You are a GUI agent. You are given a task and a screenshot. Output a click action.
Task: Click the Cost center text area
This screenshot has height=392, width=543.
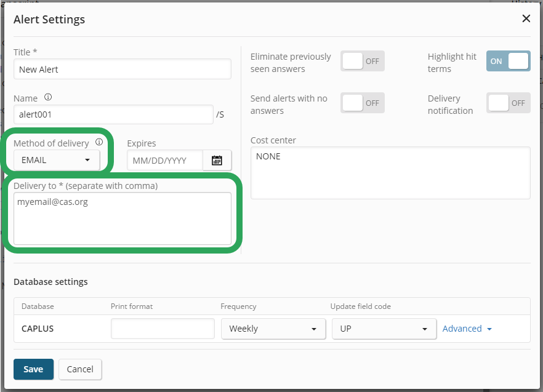point(390,173)
